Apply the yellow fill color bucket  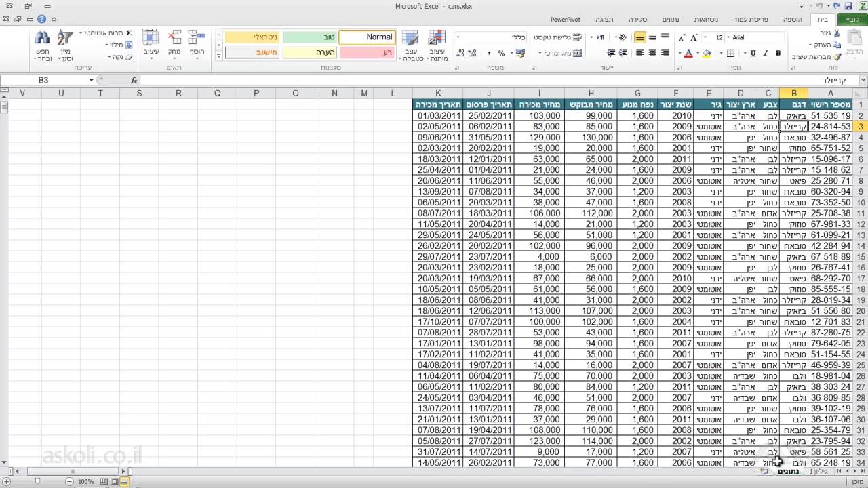click(708, 53)
